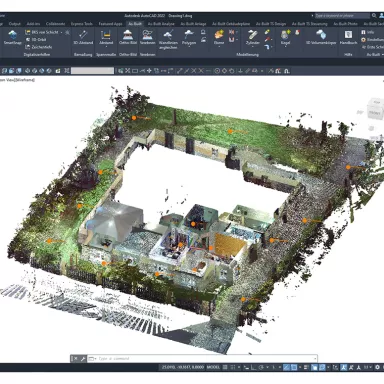Click the 3D-Orbit tool
The width and height of the screenshot is (384, 384).
coord(36,39)
